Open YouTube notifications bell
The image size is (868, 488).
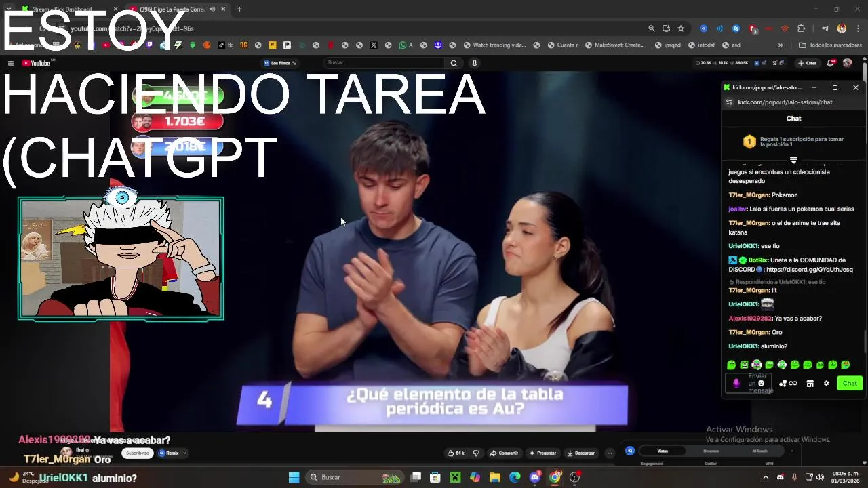pyautogui.click(x=831, y=63)
